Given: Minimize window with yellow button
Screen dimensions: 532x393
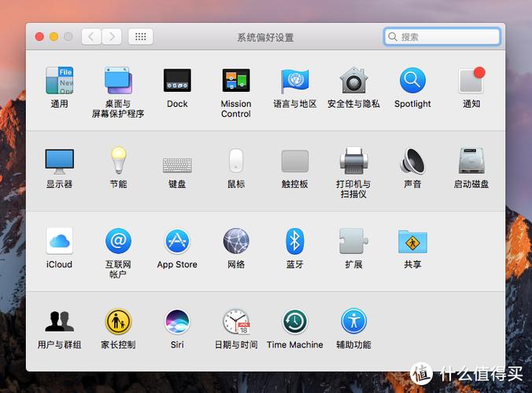Looking at the screenshot, I should coord(54,37).
